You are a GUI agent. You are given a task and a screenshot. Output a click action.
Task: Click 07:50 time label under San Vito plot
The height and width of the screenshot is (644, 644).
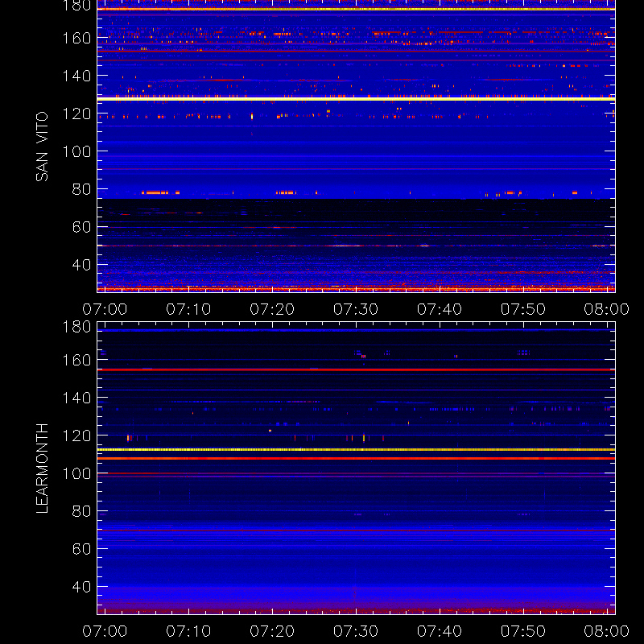click(522, 309)
